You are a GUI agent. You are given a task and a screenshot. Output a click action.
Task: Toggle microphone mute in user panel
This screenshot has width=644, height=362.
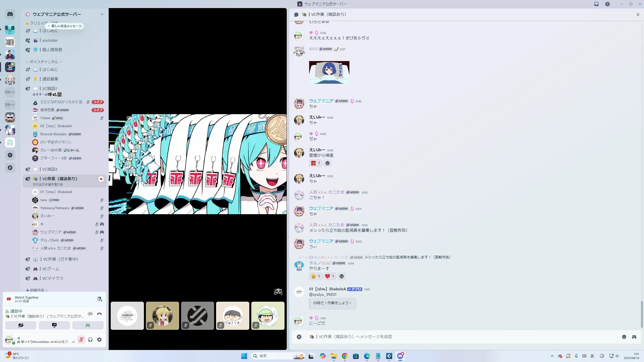click(81, 340)
